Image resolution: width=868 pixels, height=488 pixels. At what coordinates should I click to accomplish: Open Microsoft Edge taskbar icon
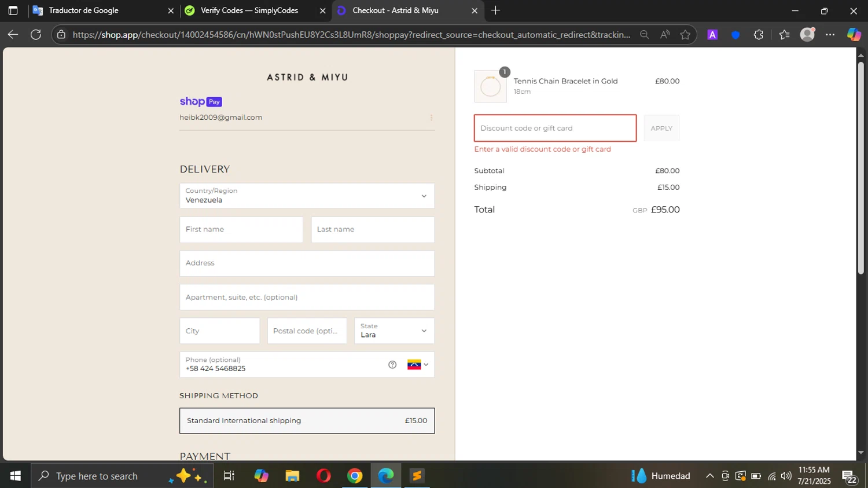click(386, 476)
